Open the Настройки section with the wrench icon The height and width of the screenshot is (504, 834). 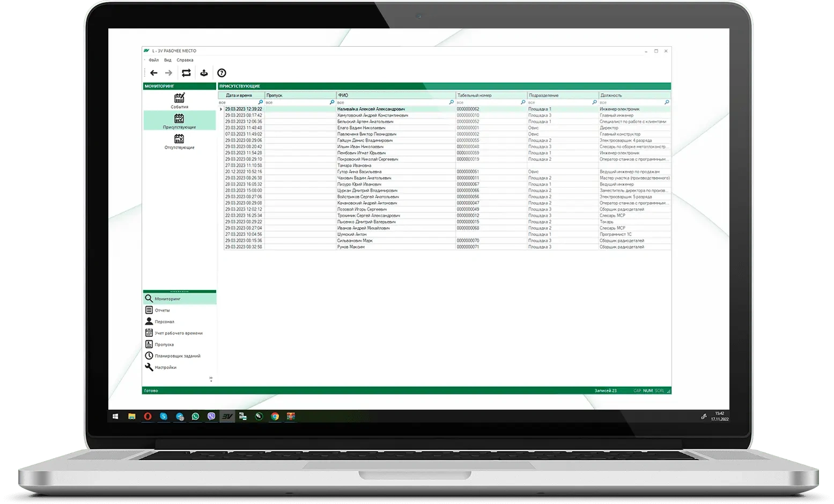click(165, 367)
